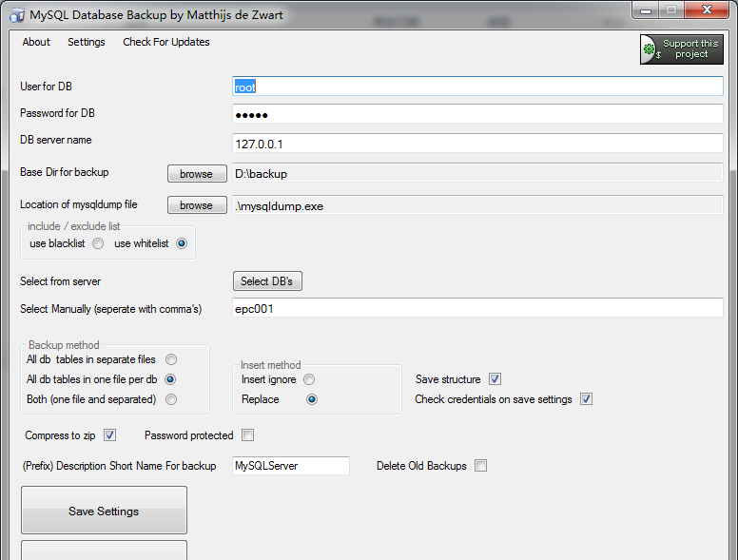Click the app icon in title bar
This screenshot has height=560, width=738.
coord(17,15)
